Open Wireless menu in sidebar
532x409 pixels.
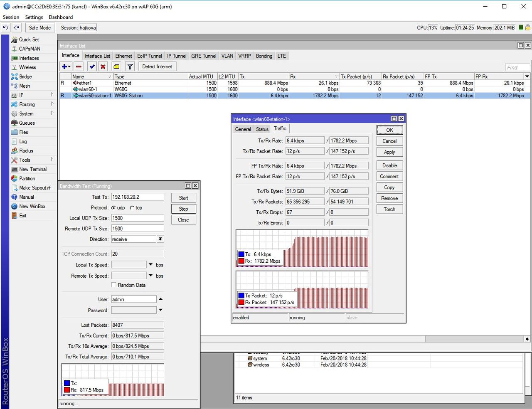pos(27,67)
